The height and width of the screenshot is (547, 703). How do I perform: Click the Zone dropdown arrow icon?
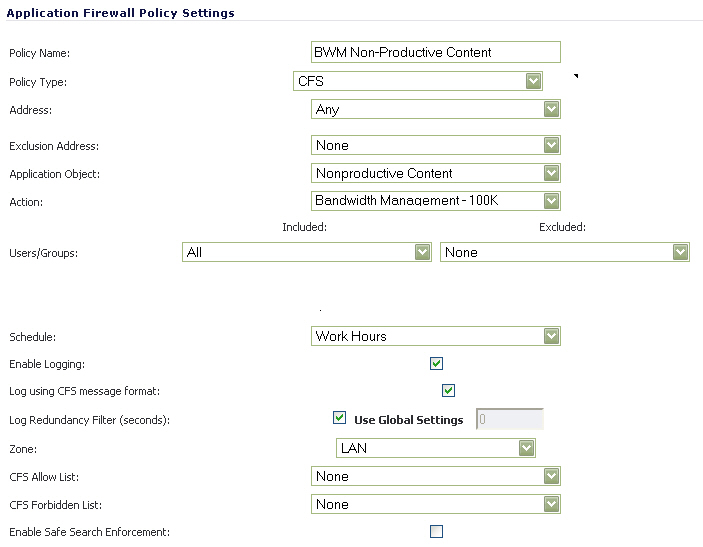click(x=527, y=448)
